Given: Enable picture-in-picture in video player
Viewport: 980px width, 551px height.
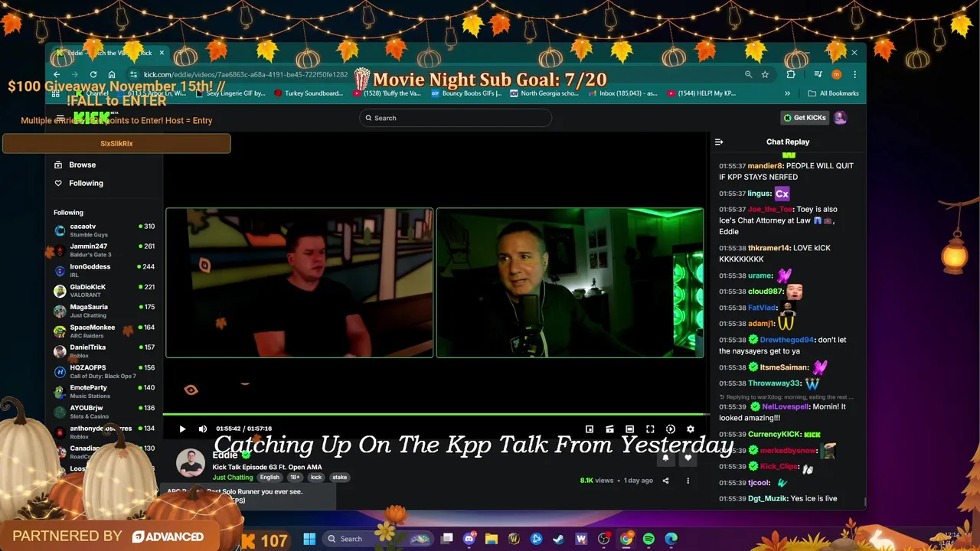Looking at the screenshot, I should 589,429.
